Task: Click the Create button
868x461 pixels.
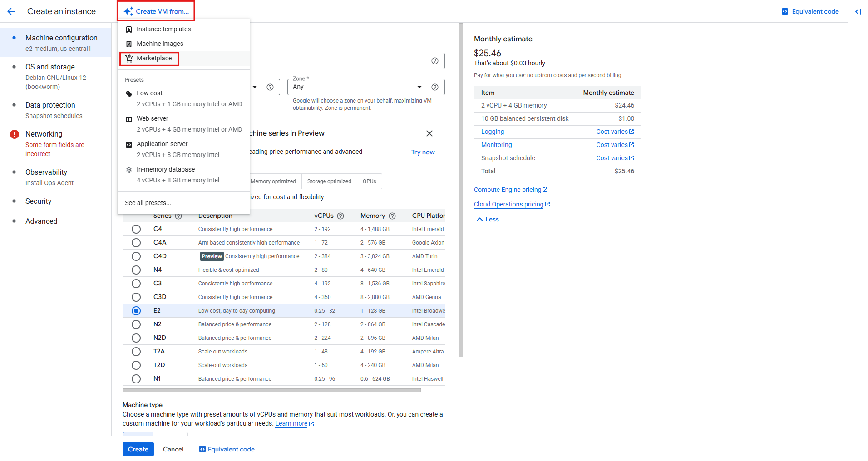Action: [138, 449]
